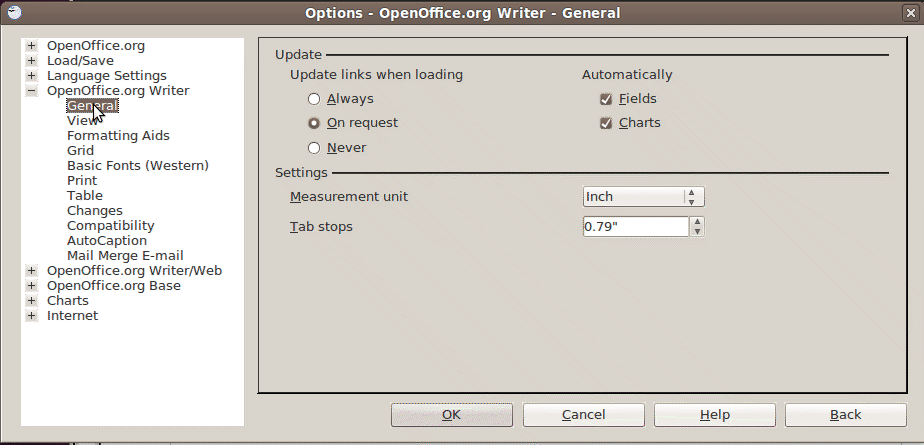
Task: Increase the Tab stops value
Action: [x=697, y=222]
